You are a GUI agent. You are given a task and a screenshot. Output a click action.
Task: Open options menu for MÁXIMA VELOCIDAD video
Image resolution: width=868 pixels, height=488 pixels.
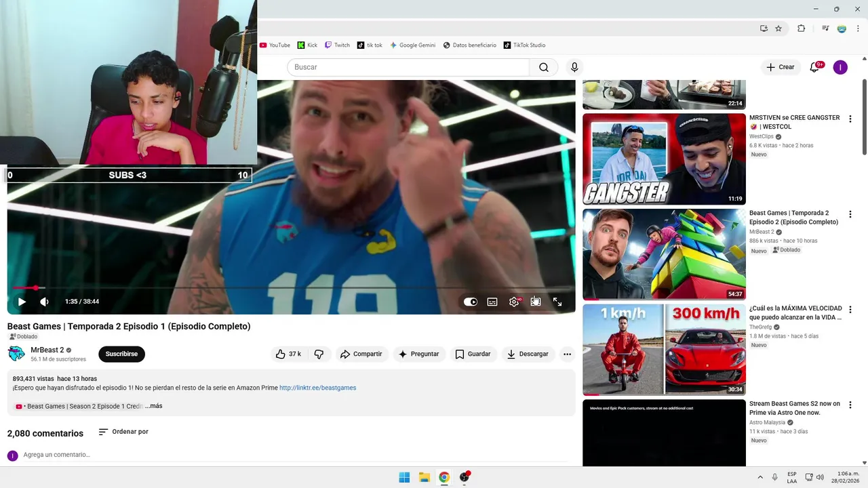850,309
